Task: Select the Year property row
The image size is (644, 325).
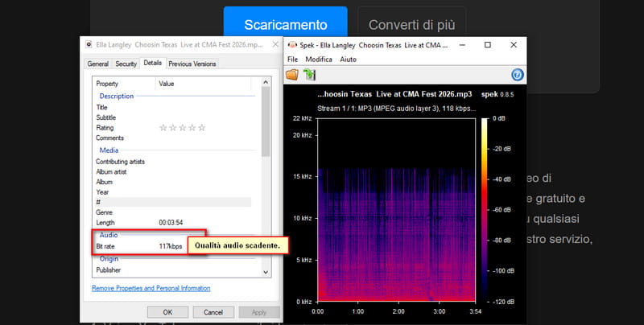Action: click(x=172, y=192)
